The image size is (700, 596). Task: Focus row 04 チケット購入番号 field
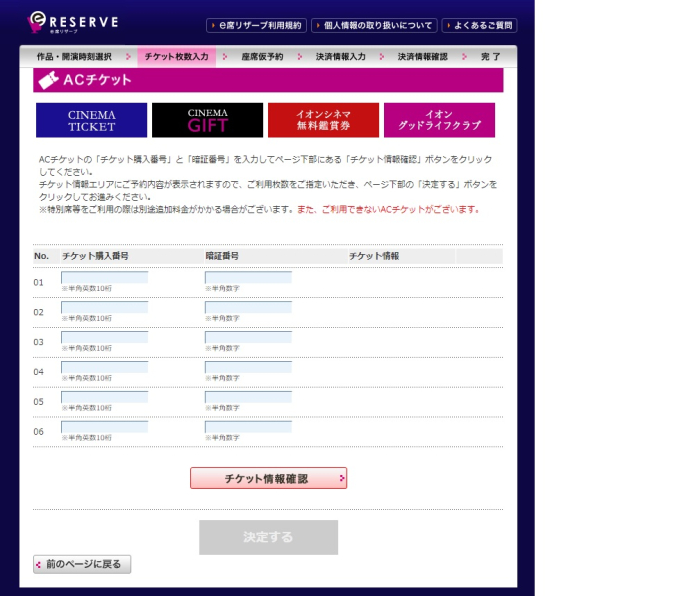[x=104, y=367]
